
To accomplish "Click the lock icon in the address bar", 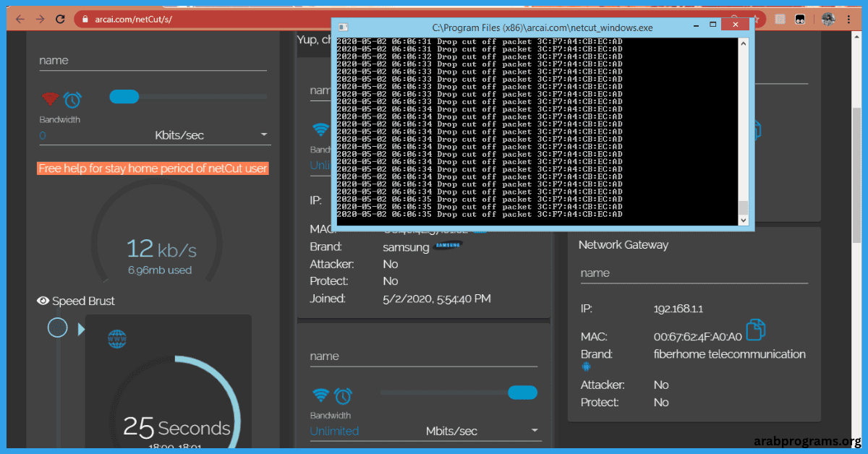I will [85, 20].
